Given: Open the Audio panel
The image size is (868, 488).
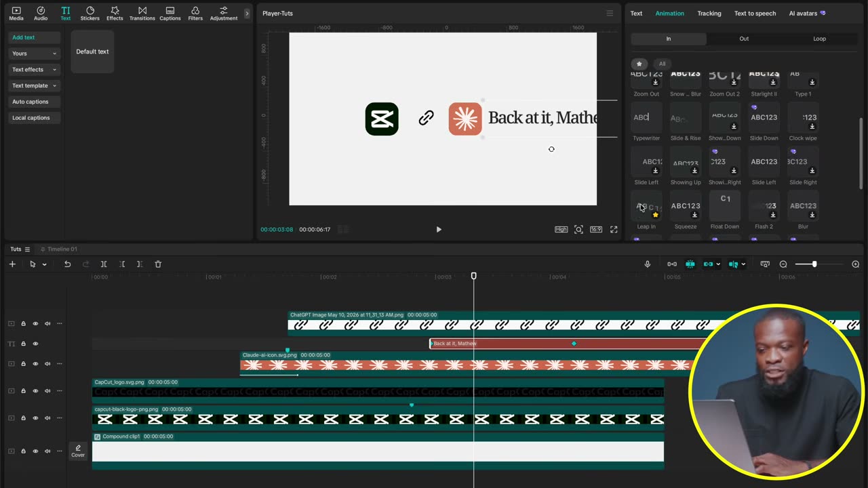Looking at the screenshot, I should pyautogui.click(x=41, y=14).
